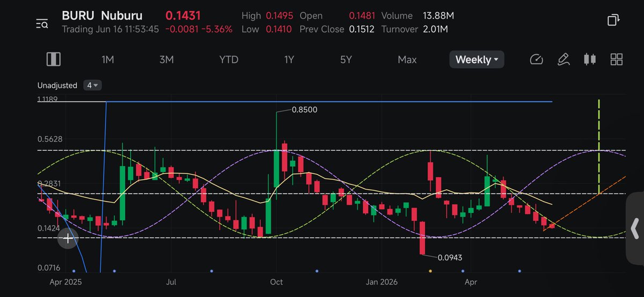Open the stock search list icon

click(x=42, y=23)
